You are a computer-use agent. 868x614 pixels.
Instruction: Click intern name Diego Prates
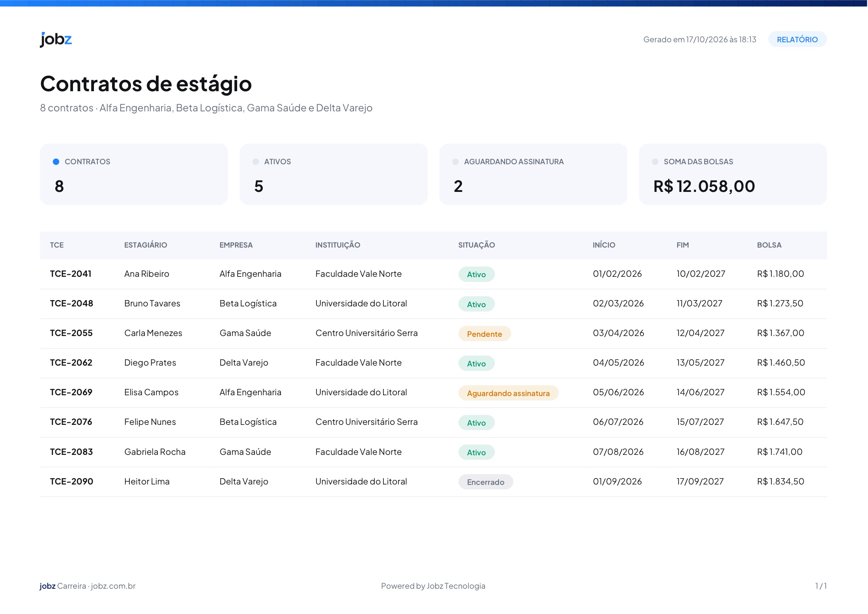(x=150, y=363)
